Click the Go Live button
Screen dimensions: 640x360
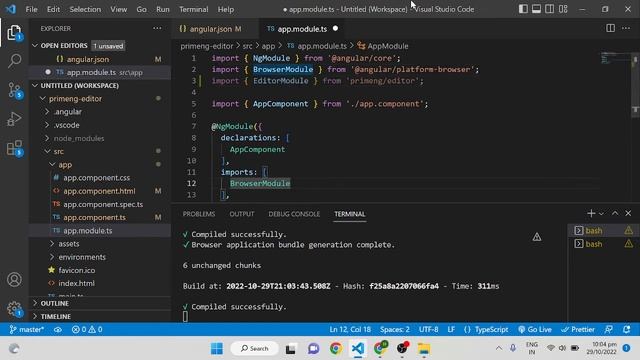535,329
